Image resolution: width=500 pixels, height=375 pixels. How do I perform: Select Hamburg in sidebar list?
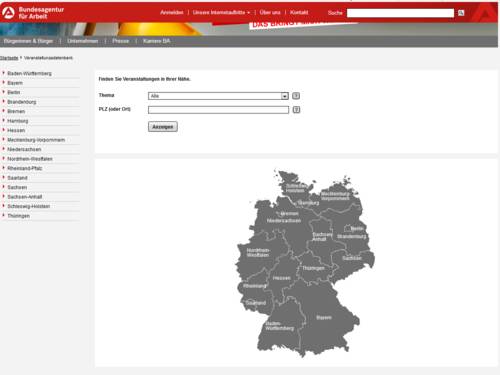[18, 121]
